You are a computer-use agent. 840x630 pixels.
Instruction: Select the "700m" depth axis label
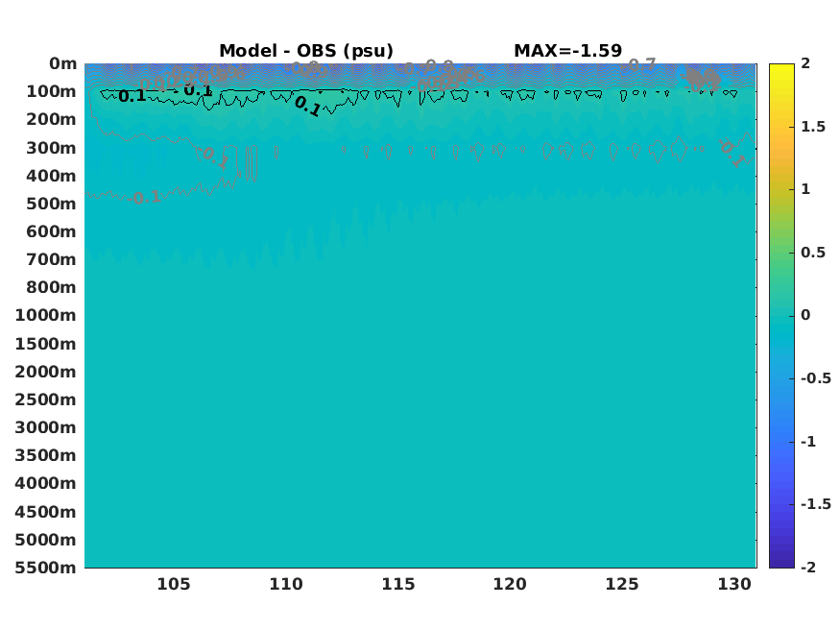51,259
